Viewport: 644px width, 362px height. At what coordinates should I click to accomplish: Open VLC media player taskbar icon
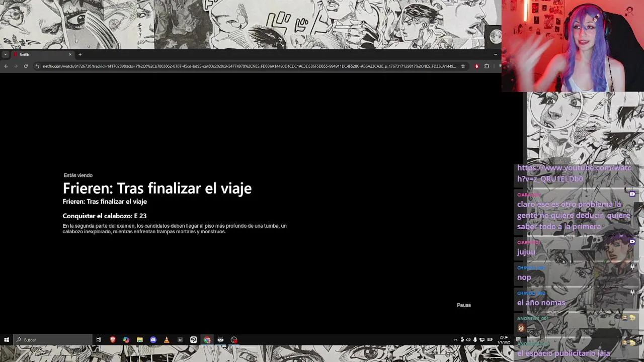point(167,340)
